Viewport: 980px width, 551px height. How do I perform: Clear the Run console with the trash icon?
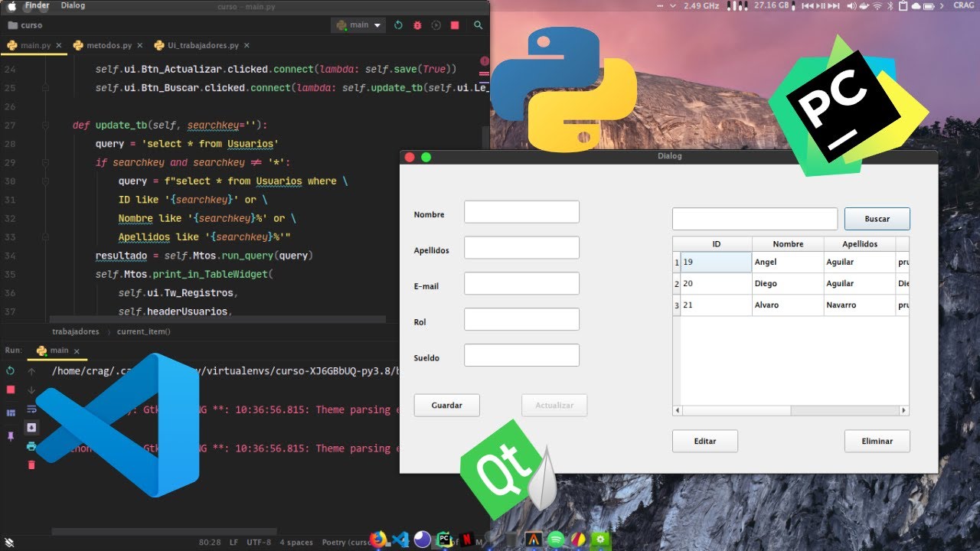click(31, 465)
